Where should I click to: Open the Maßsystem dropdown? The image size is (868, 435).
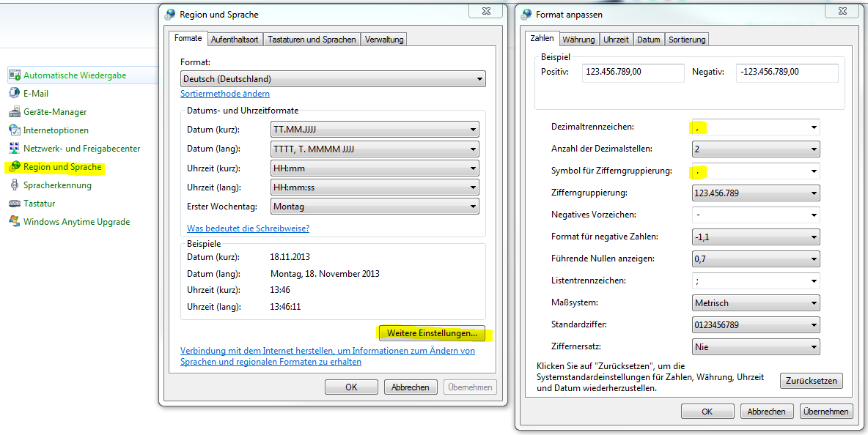coord(756,303)
